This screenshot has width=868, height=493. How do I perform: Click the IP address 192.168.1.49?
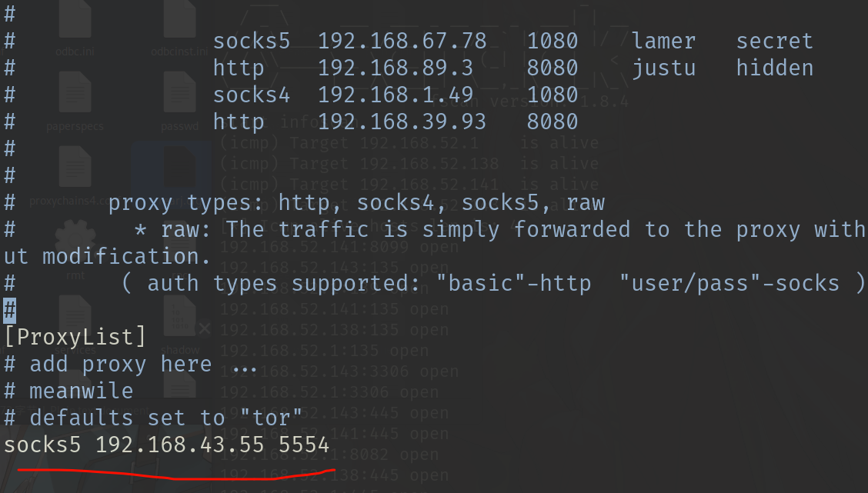396,95
